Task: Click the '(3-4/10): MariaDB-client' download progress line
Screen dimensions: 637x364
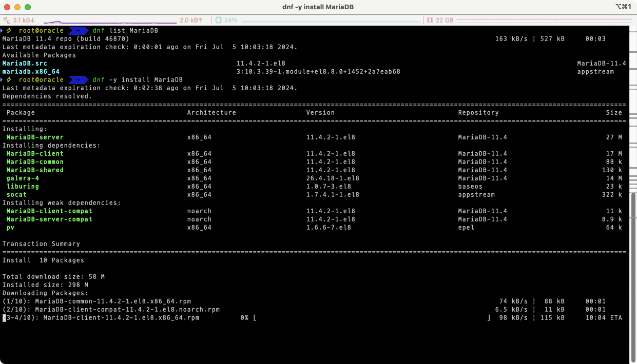Action: tap(101, 318)
